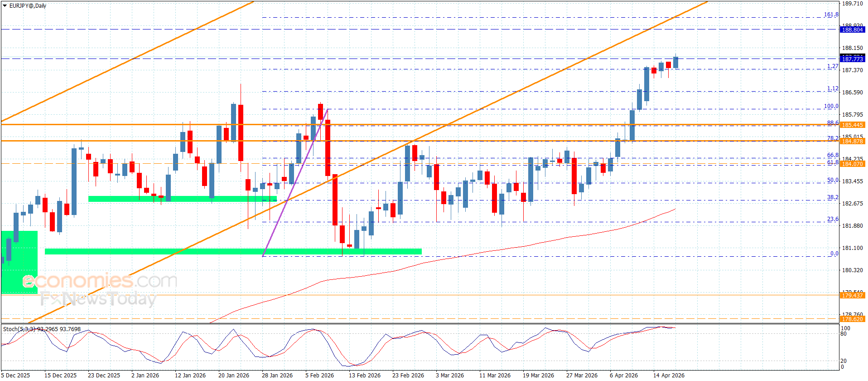The image size is (868, 381).
Task: Click the stochastic 80 level label
Action: 844,334
